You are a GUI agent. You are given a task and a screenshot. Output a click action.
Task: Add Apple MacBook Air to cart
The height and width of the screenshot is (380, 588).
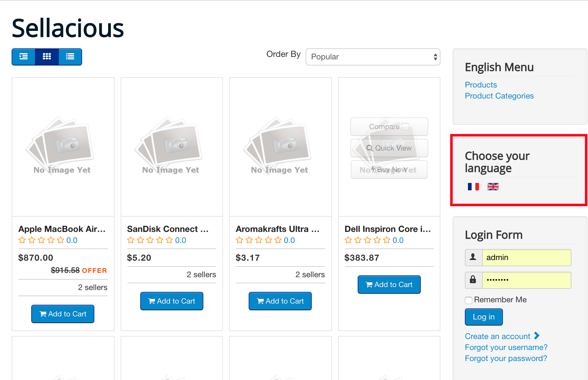click(x=63, y=314)
